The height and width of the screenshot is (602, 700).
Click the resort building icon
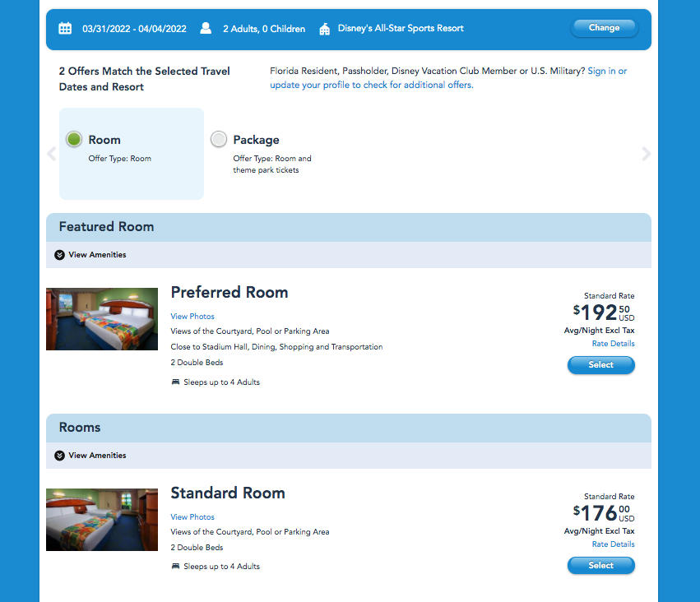tap(324, 29)
